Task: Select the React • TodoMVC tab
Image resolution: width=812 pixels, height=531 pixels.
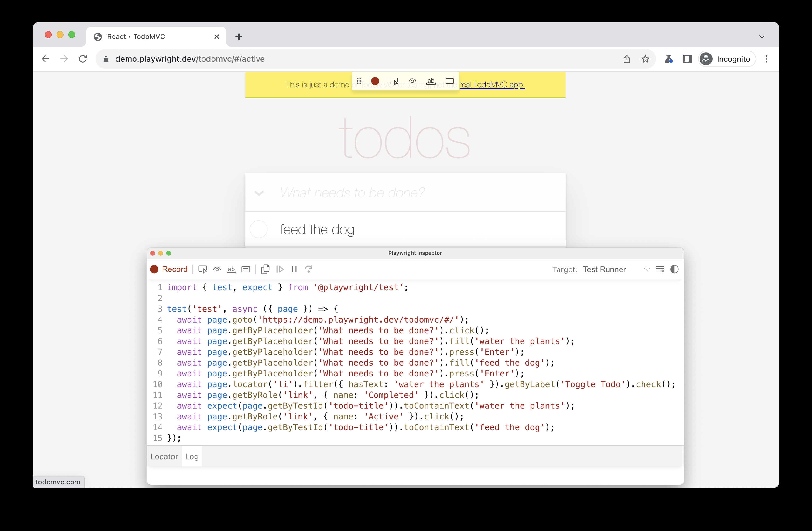Action: click(x=156, y=37)
